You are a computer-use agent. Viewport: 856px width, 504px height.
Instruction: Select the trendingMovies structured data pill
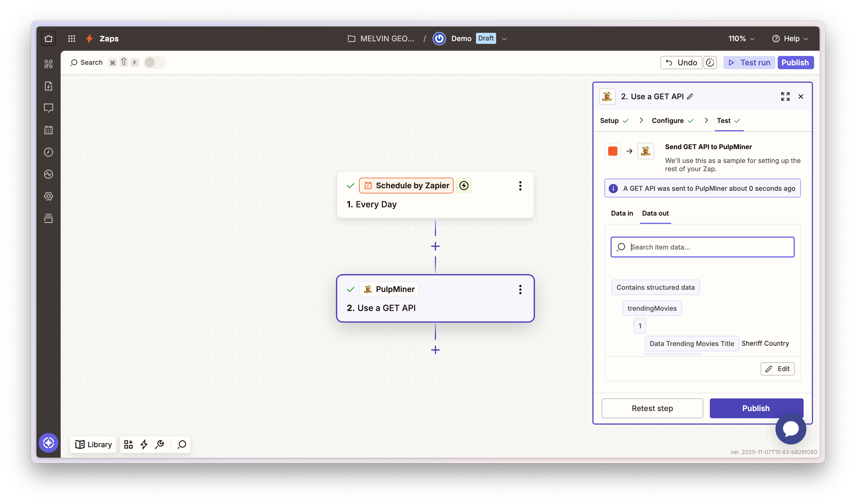[x=652, y=308]
